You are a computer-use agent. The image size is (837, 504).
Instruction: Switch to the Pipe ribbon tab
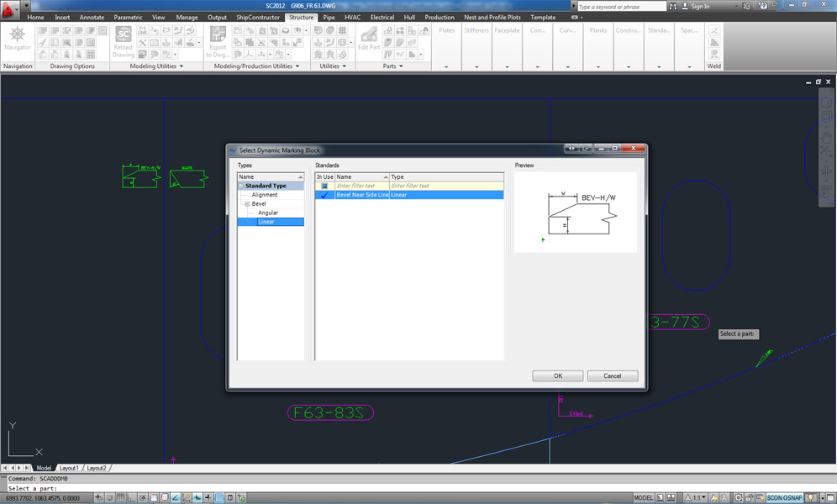[x=329, y=17]
